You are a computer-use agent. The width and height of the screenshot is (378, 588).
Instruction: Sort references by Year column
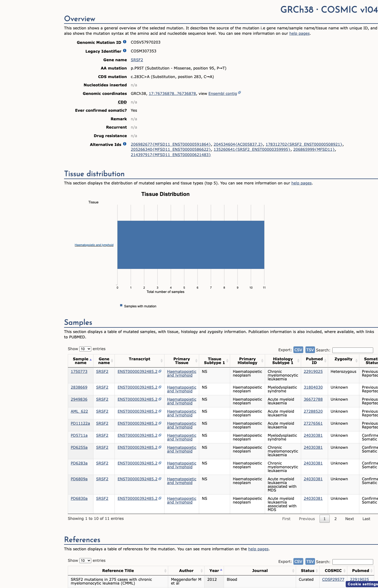[x=214, y=571]
